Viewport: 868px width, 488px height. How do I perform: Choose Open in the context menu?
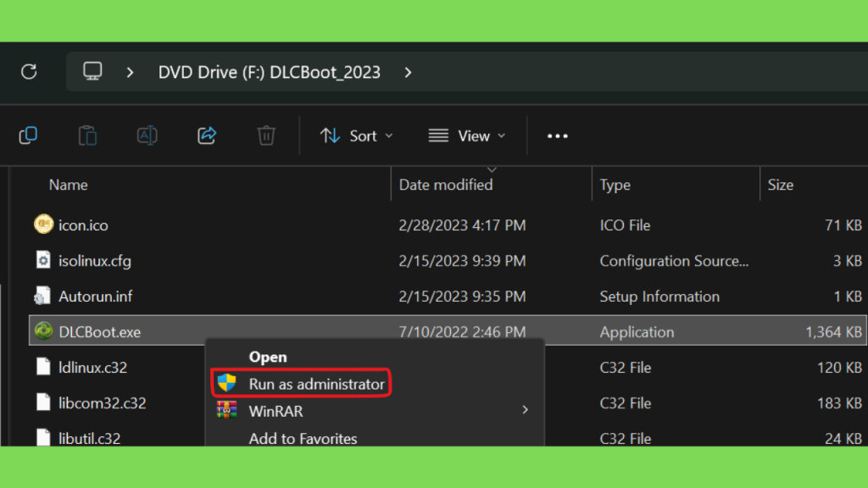click(268, 357)
